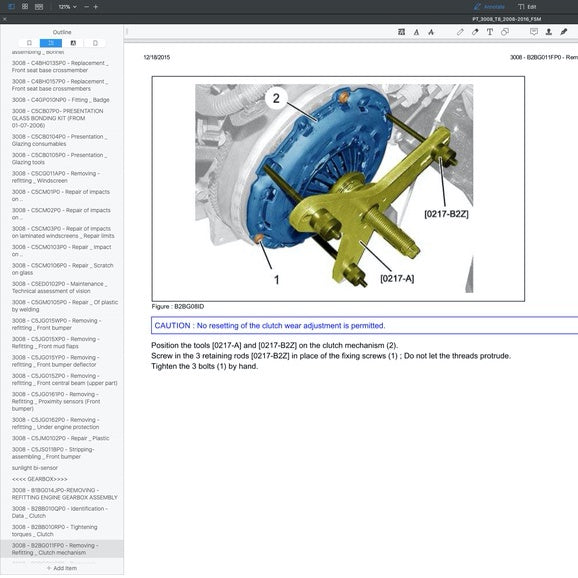Select the Text (T) annotation tool
Screen dimensions: 578x578
click(490, 32)
